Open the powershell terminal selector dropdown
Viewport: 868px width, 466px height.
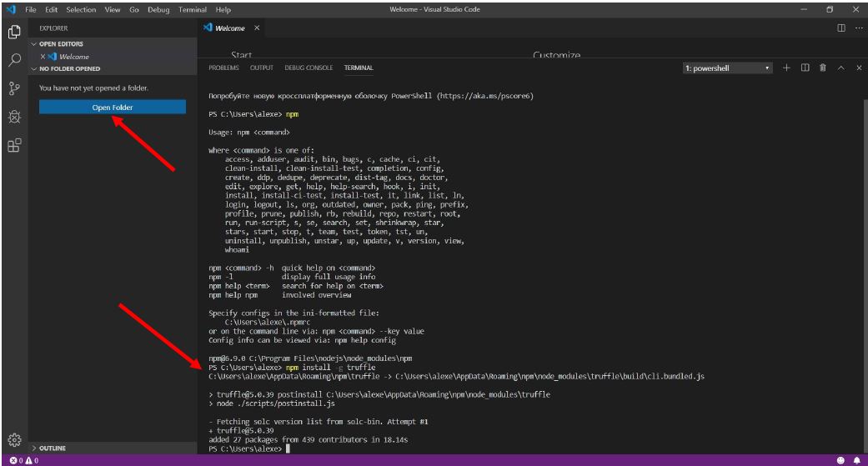pos(727,68)
